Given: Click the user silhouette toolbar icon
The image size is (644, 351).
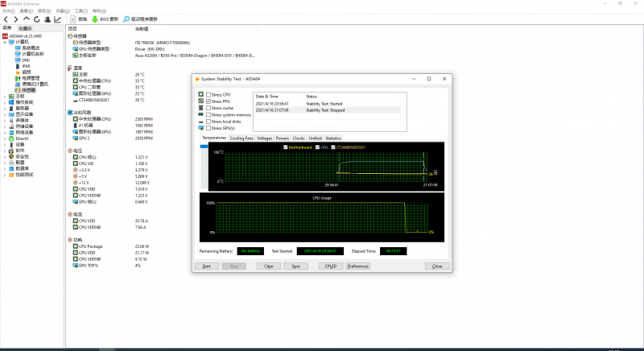Looking at the screenshot, I should tap(47, 19).
